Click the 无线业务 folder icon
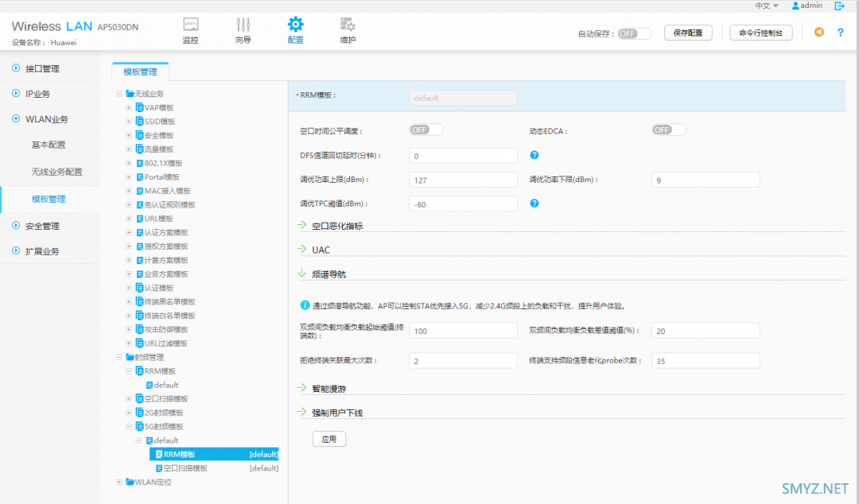 point(130,94)
